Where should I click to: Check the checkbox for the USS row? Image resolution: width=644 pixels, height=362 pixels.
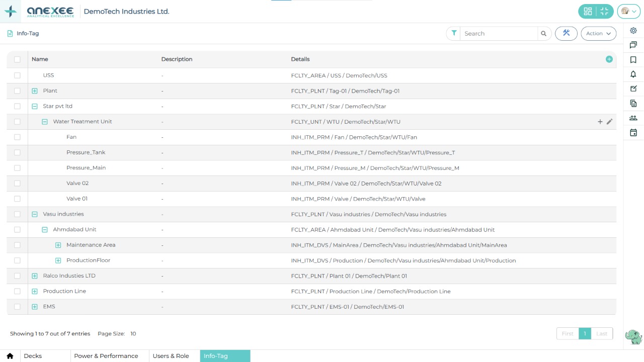[17, 75]
